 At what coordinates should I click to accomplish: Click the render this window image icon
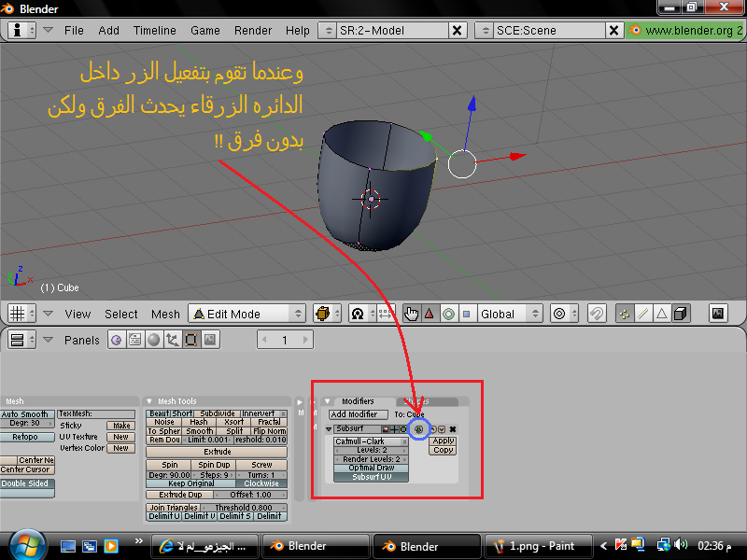(718, 314)
